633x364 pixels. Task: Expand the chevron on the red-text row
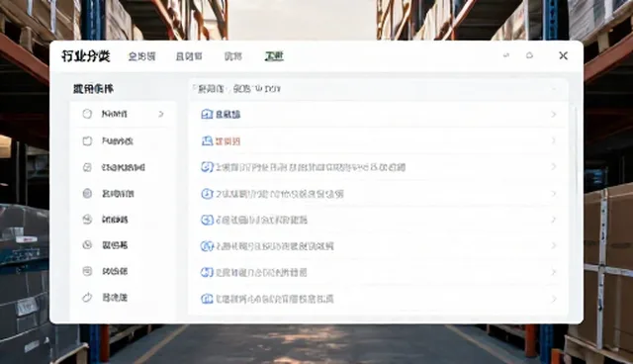pos(554,140)
